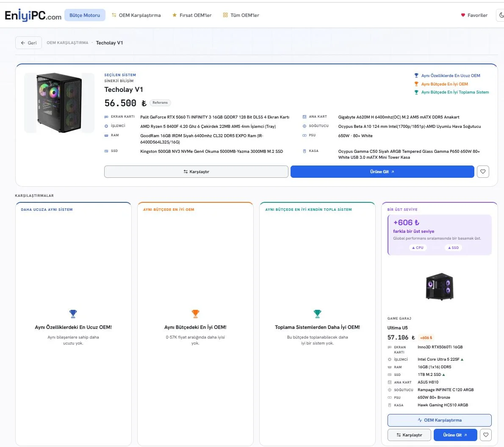The image size is (504, 447).
Task: Click the SİNERJİ BİLİŞİM vendor label
Action: [x=119, y=81]
